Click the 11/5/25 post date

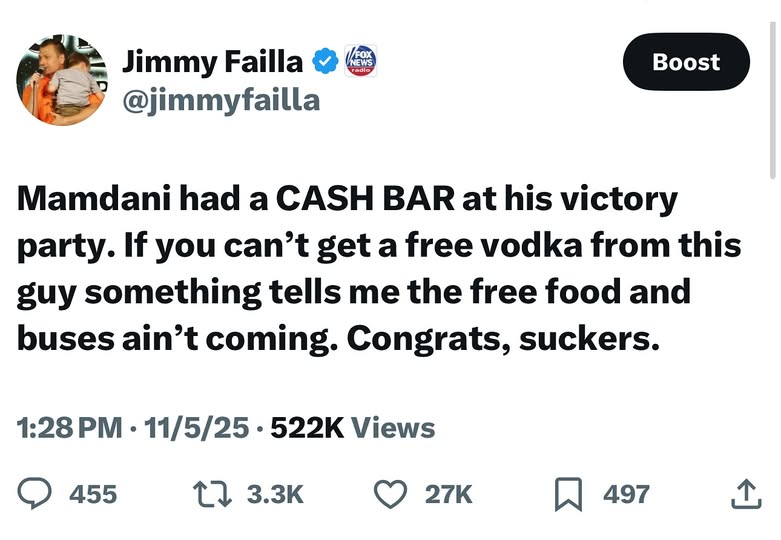197,429
